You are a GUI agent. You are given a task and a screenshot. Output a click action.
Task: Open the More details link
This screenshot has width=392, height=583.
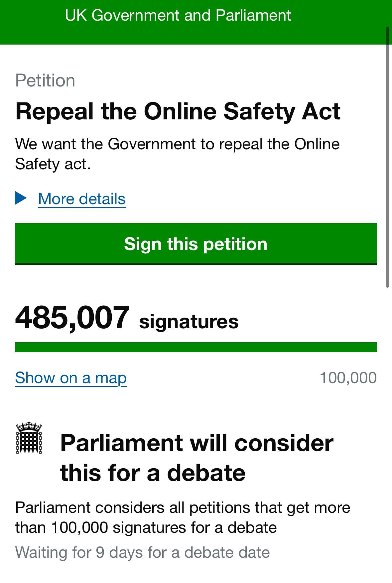click(x=82, y=199)
